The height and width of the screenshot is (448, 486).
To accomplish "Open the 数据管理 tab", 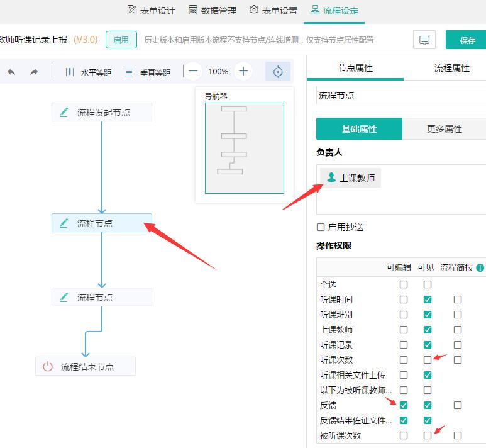I will tap(213, 11).
